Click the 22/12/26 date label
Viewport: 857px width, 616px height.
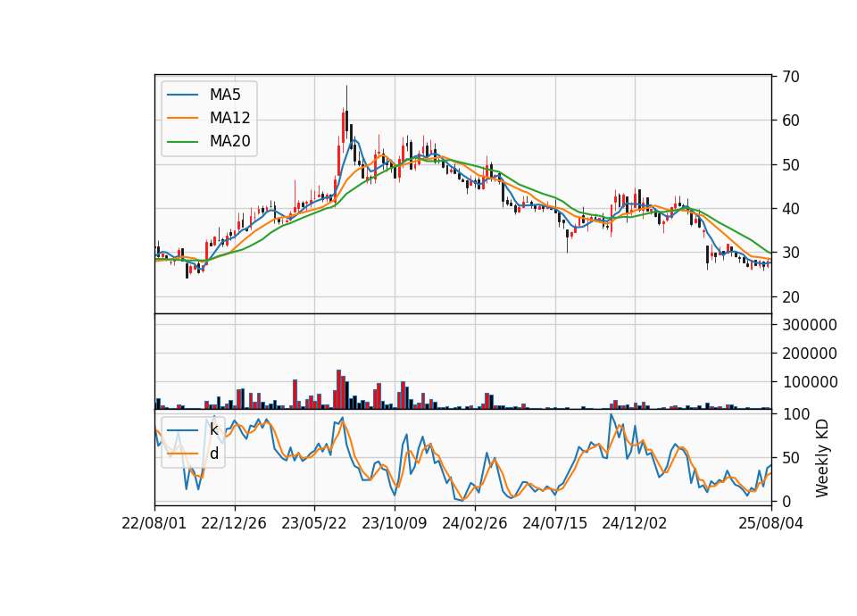click(234, 523)
